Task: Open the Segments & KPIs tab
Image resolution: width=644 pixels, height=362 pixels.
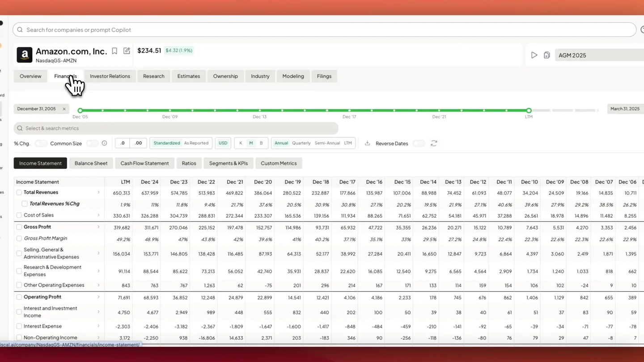Action: pos(229,164)
